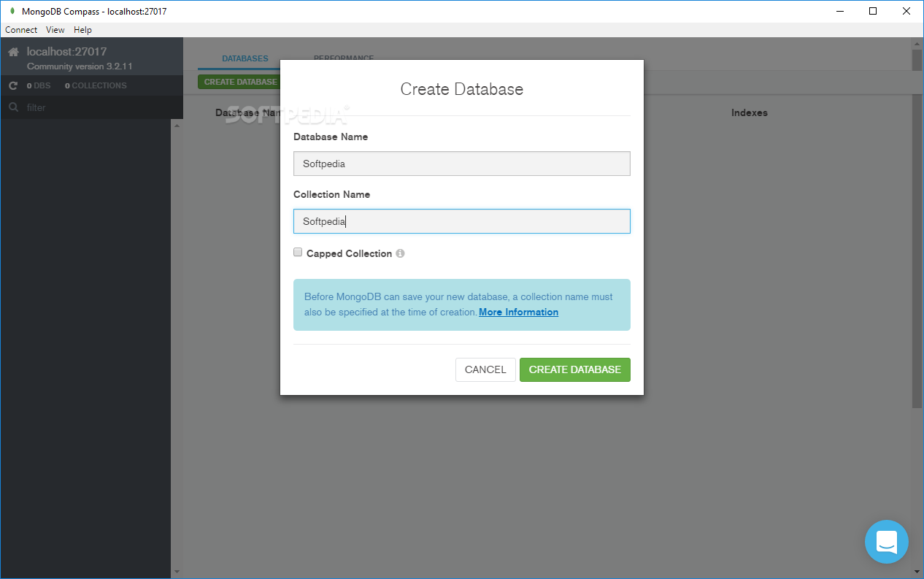Click the sidebar scrollbar up arrow
This screenshot has height=579, width=924.
(x=176, y=126)
